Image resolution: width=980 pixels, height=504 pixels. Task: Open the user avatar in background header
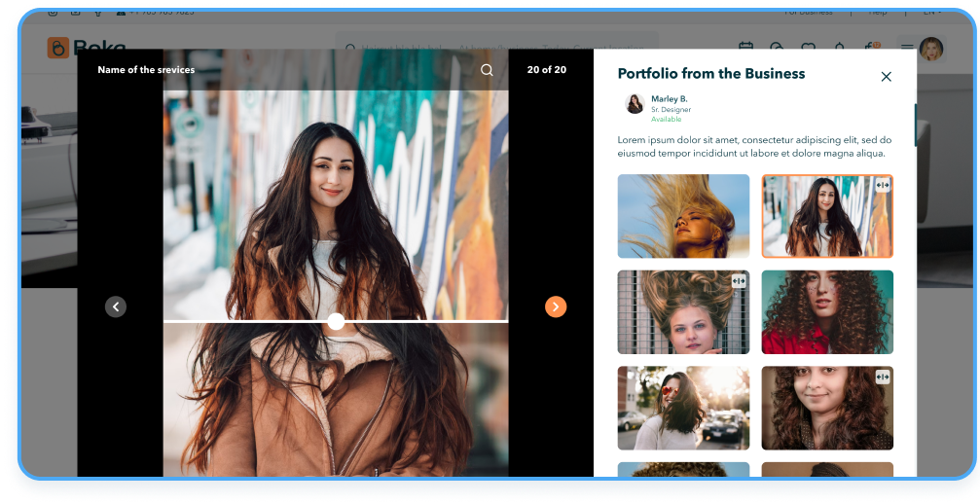pyautogui.click(x=931, y=49)
